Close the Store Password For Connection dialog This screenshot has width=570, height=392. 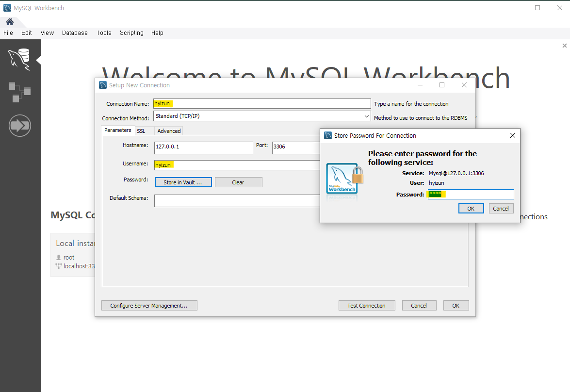[x=513, y=135]
